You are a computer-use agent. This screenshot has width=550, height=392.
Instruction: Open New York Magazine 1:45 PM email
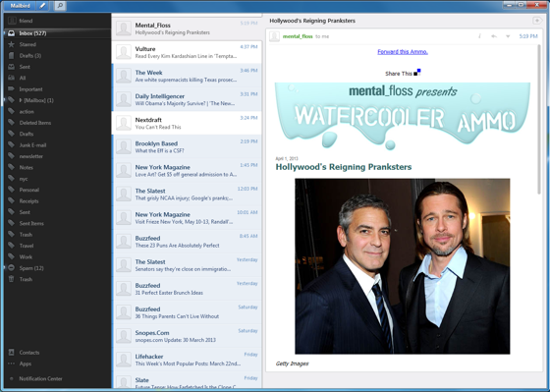187,171
